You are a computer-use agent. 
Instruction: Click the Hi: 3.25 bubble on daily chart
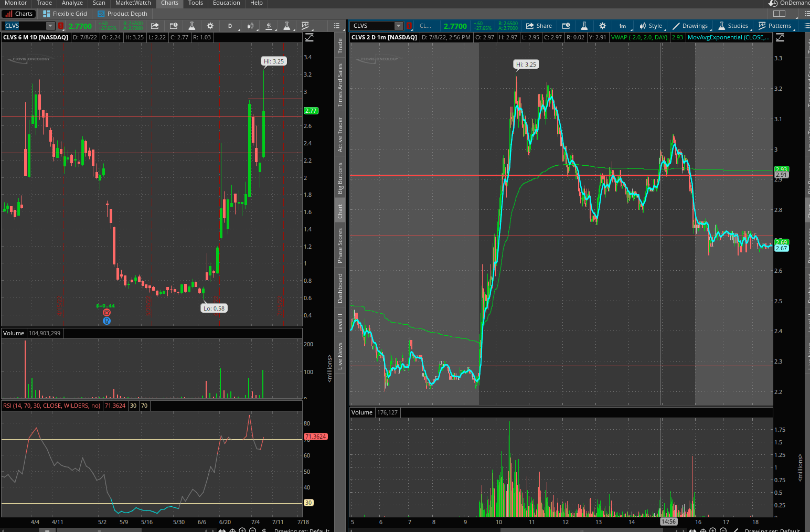pyautogui.click(x=274, y=61)
